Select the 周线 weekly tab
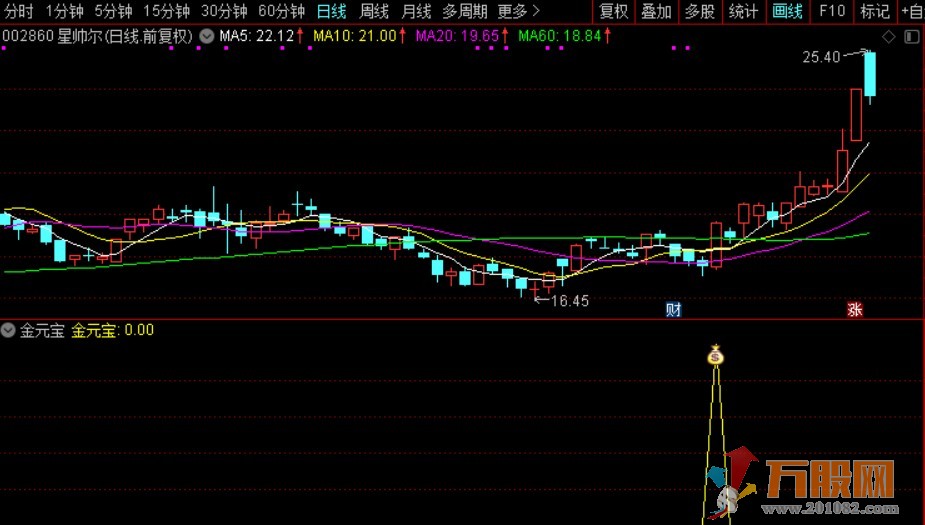Viewport: 925px width, 525px height. point(374,12)
